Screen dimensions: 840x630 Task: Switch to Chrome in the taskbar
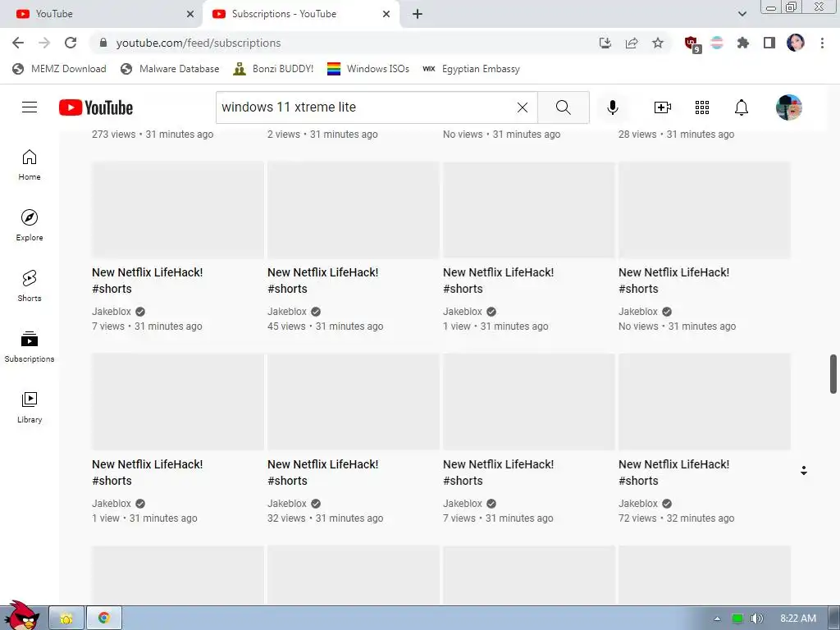click(104, 619)
